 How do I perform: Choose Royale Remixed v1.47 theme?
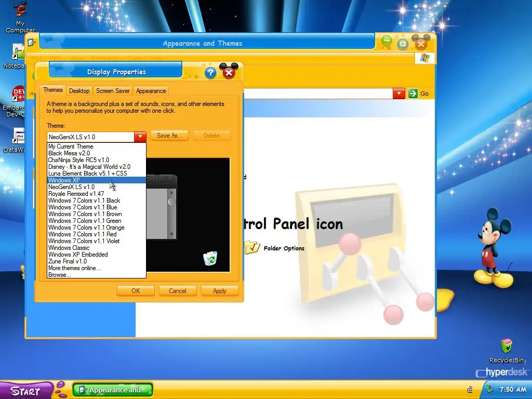97,194
